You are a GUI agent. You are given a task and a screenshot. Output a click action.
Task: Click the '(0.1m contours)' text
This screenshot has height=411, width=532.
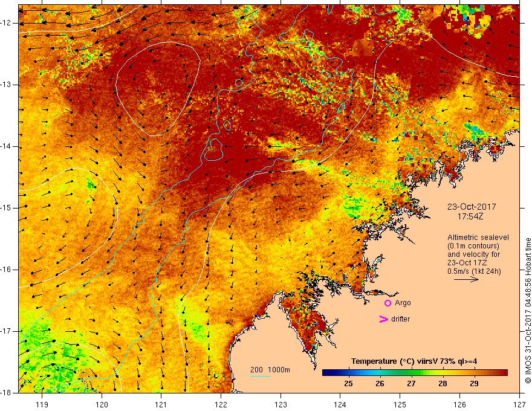coord(473,246)
